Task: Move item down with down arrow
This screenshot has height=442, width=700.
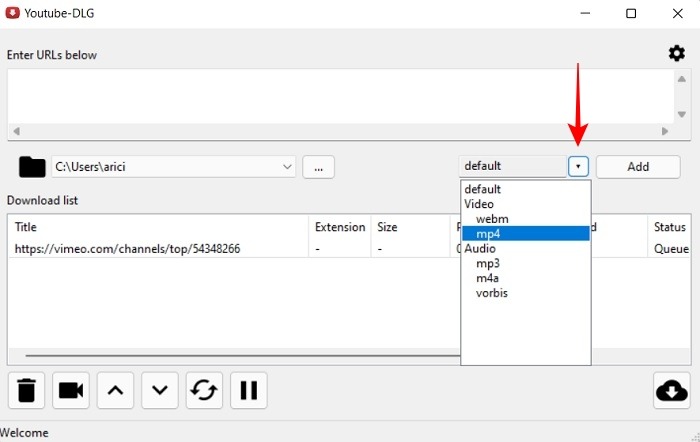Action: [x=160, y=390]
